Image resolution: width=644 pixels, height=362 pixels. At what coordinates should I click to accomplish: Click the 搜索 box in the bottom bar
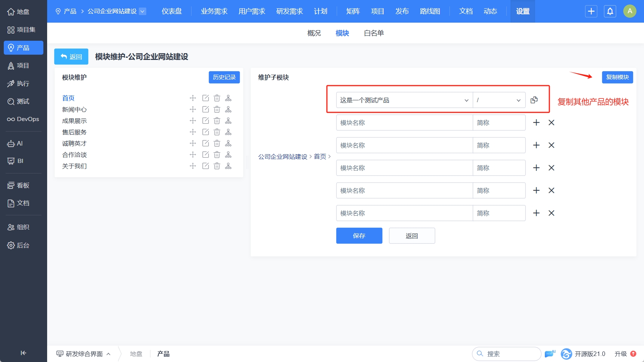click(x=507, y=354)
